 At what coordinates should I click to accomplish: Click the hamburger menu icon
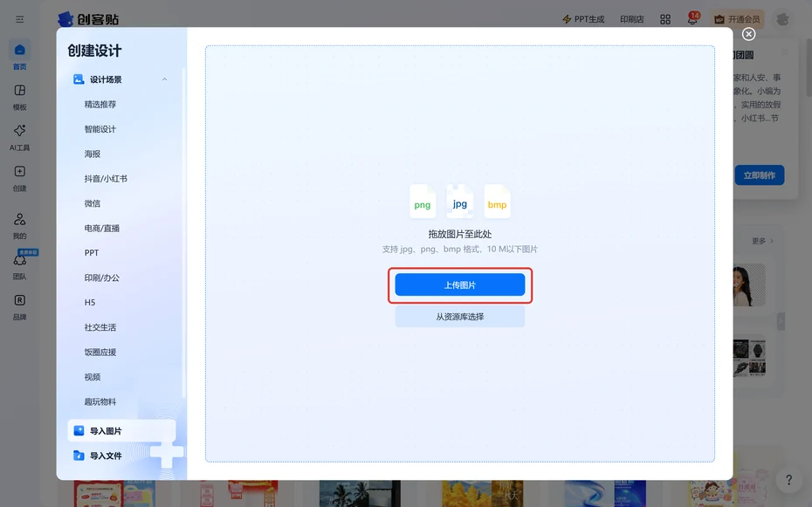point(20,19)
